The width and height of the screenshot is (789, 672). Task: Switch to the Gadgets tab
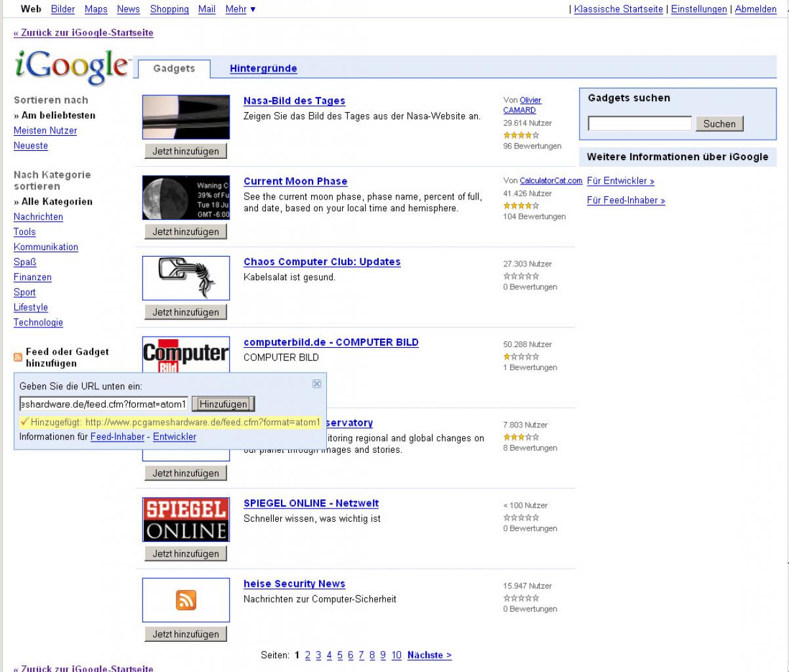pos(174,69)
